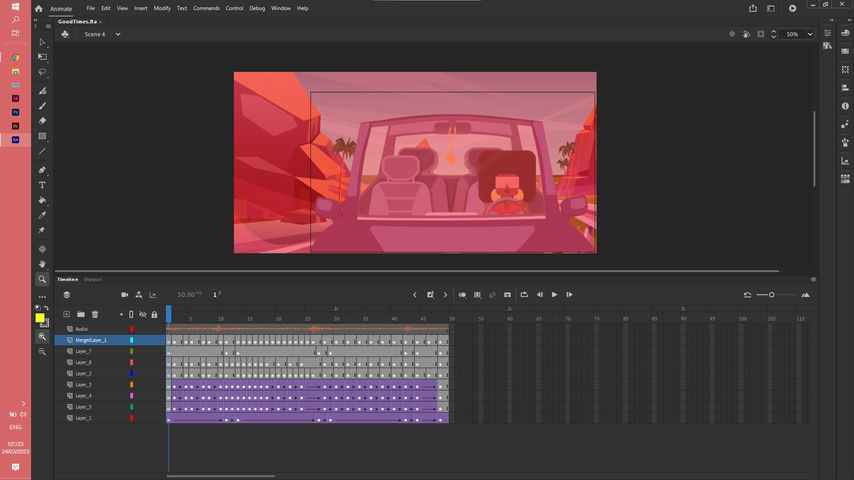The width and height of the screenshot is (854, 480).
Task: Pick the Lasso tool
Action: coord(42,72)
